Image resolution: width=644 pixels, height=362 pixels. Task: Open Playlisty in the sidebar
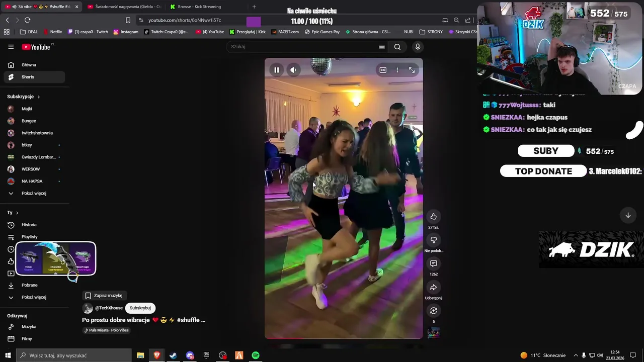pyautogui.click(x=34, y=237)
